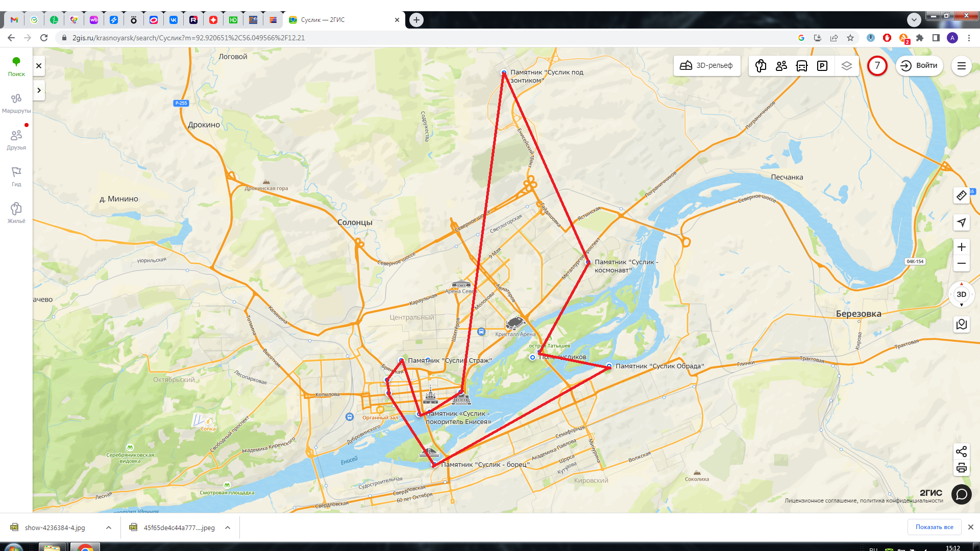Close the downloads bar
The width and height of the screenshot is (980, 551).
click(x=971, y=527)
